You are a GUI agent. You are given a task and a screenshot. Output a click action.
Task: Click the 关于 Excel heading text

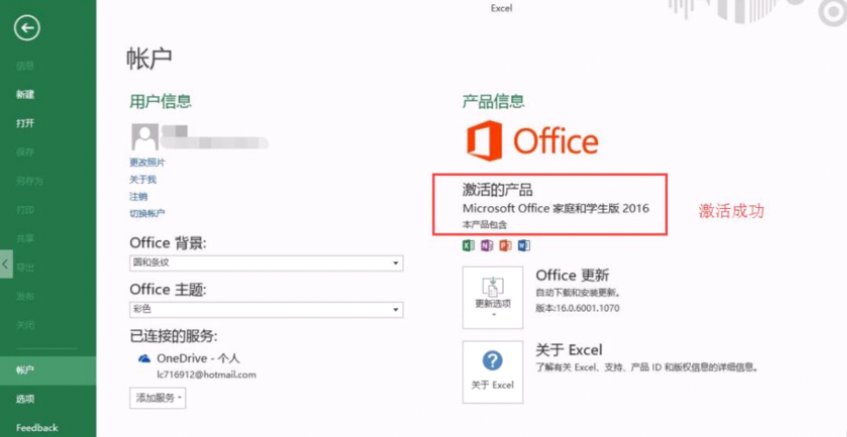(569, 349)
